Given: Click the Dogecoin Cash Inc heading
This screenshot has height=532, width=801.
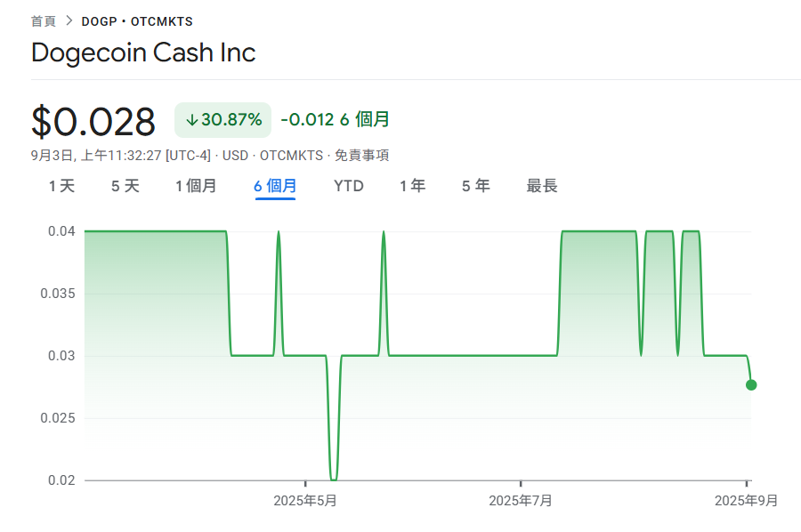Looking at the screenshot, I should tap(143, 52).
